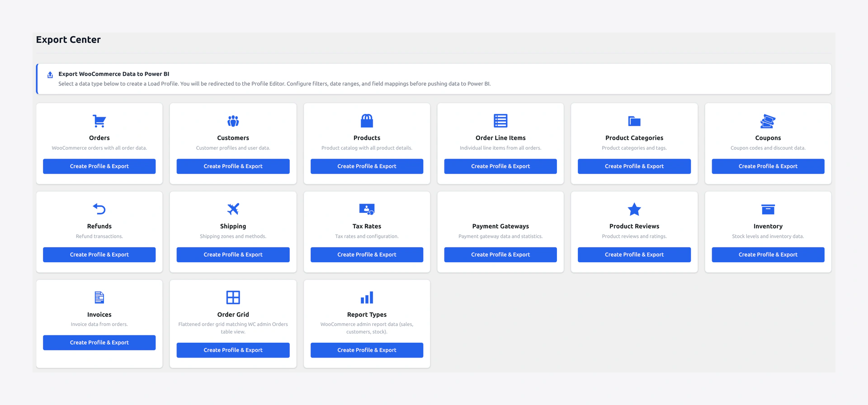Click the Export Center page heading
The width and height of the screenshot is (868, 405).
tap(68, 40)
